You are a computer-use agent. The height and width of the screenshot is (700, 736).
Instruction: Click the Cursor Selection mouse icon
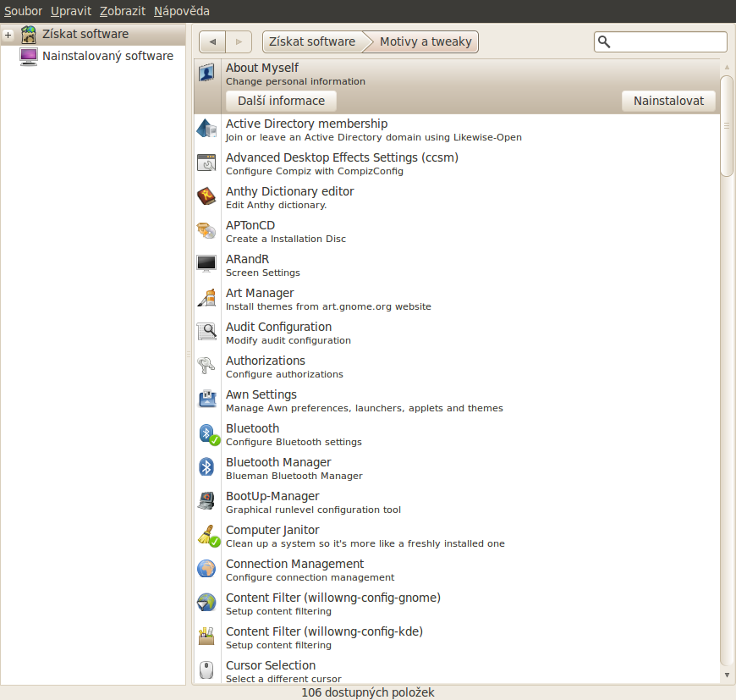tap(206, 670)
